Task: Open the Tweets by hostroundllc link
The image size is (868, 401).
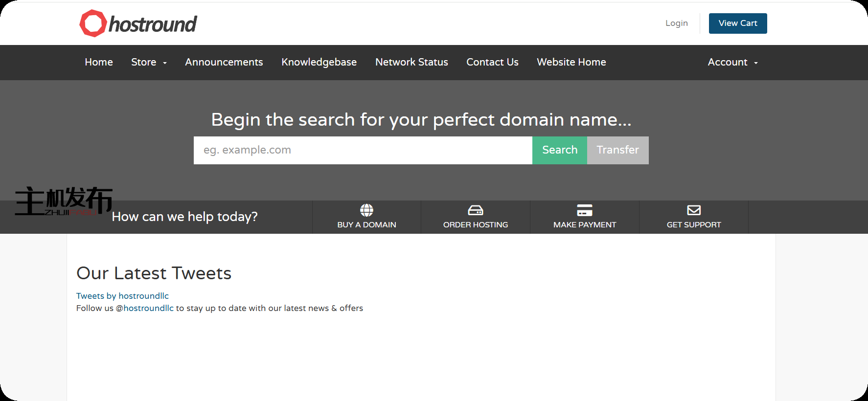Action: pos(122,296)
